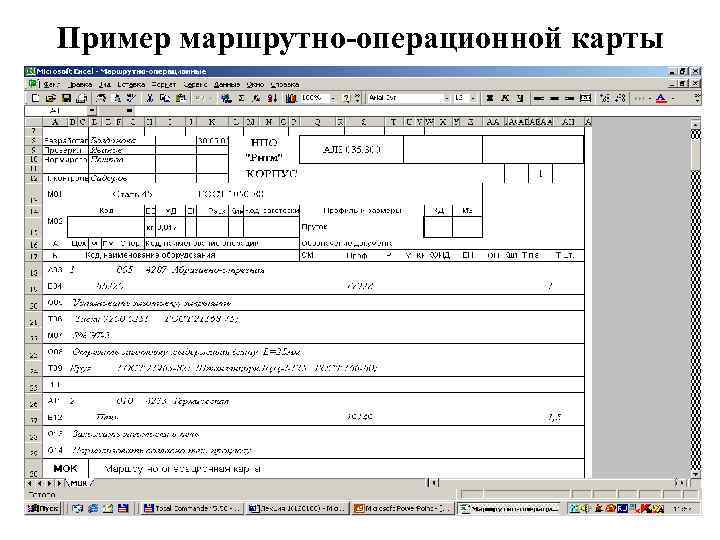Viewport: 720px width, 540px height.
Task: Select column header K
Action: (212, 122)
